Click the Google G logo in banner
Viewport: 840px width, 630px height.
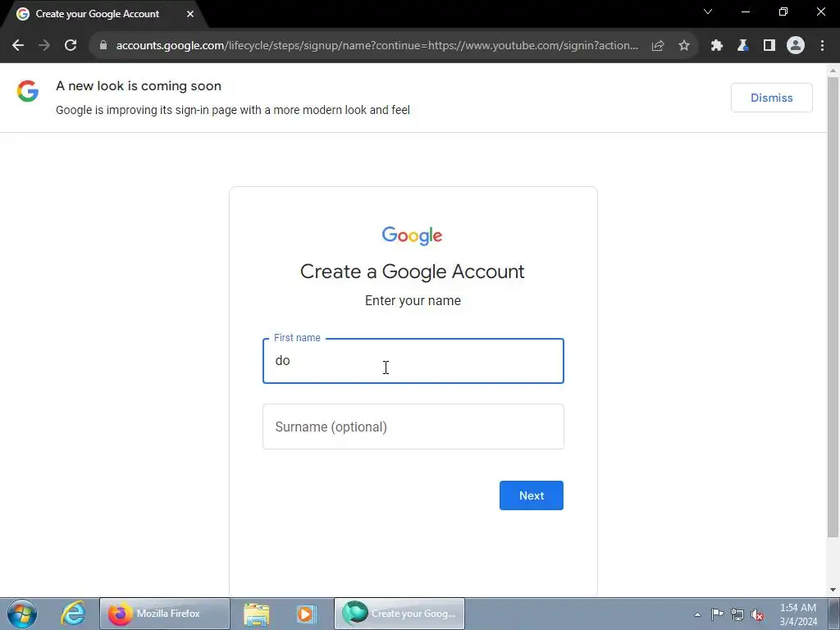coord(27,91)
